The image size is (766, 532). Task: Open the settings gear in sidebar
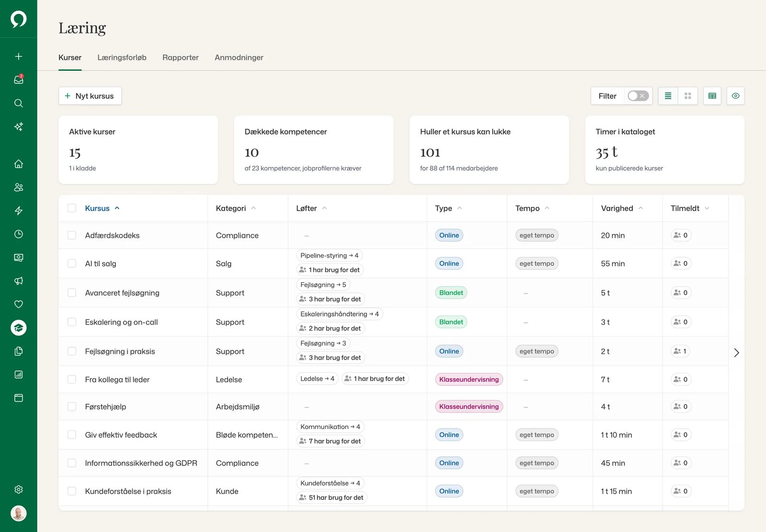point(19,489)
